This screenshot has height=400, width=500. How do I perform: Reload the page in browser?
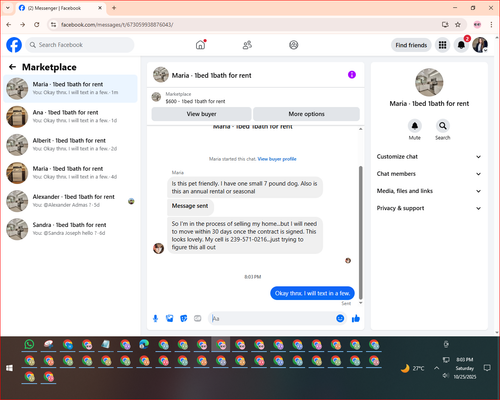click(x=37, y=24)
